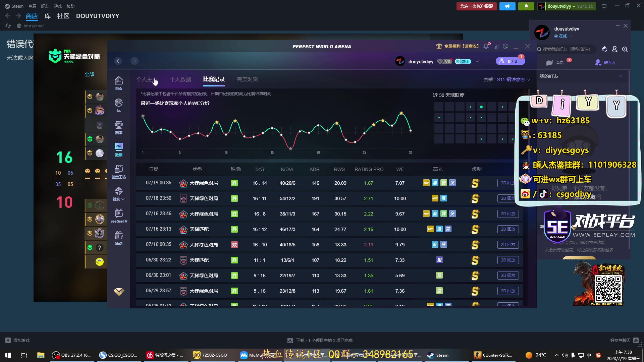Open the 赛季 S11-钢铁意志 season dropdown
The width and height of the screenshot is (644, 362).
click(507, 79)
